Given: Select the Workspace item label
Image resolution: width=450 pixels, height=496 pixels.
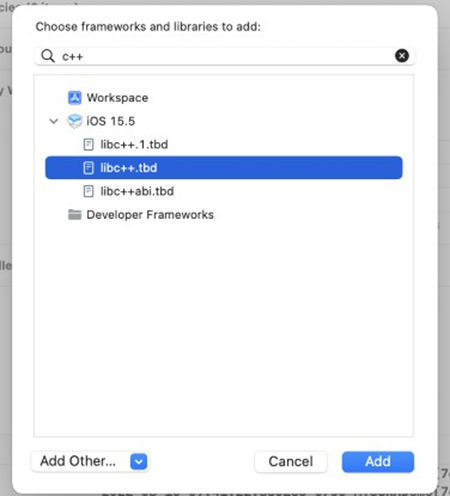Looking at the screenshot, I should (x=117, y=98).
